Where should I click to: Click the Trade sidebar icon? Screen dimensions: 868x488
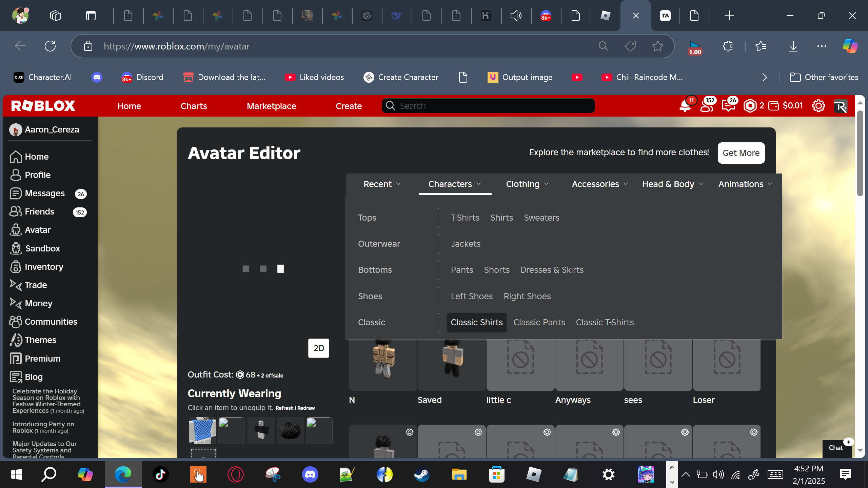click(16, 285)
